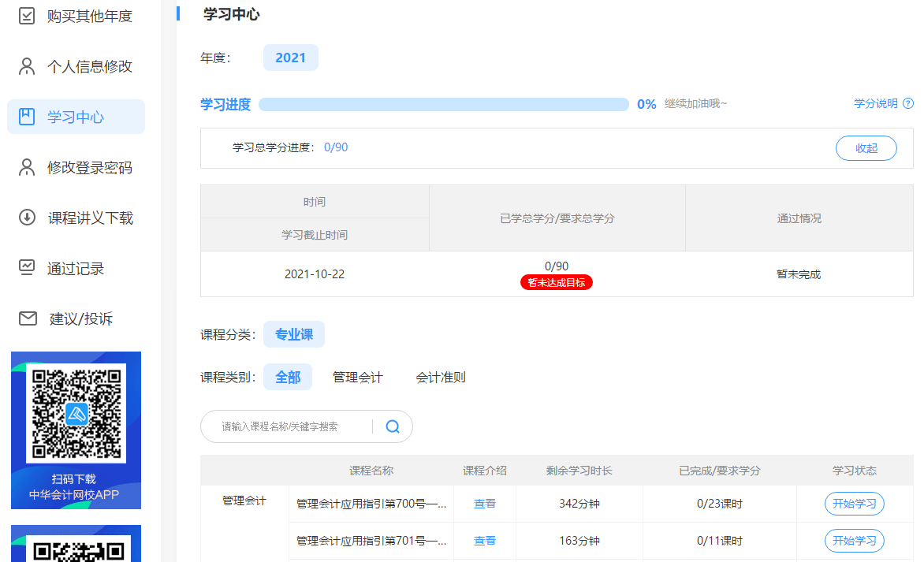Click the 学习进度 progress bar

444,104
